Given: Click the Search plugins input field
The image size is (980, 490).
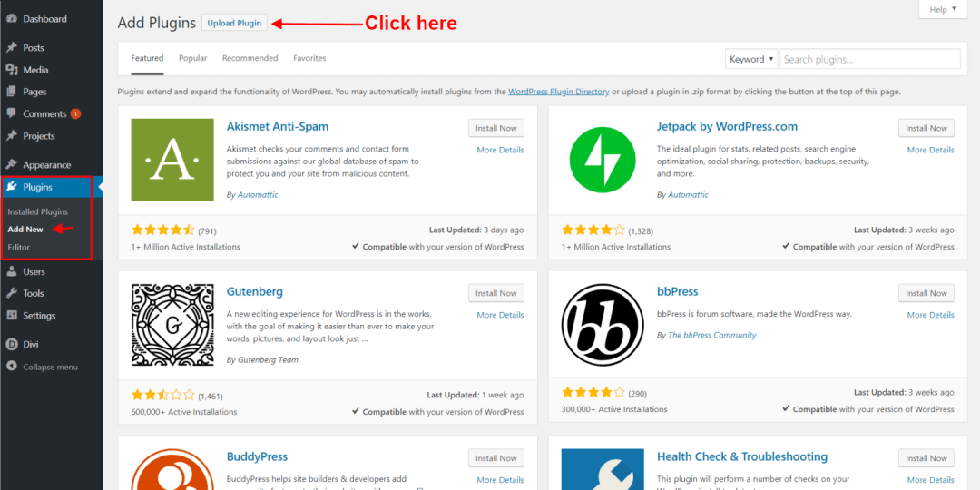Looking at the screenshot, I should 870,59.
